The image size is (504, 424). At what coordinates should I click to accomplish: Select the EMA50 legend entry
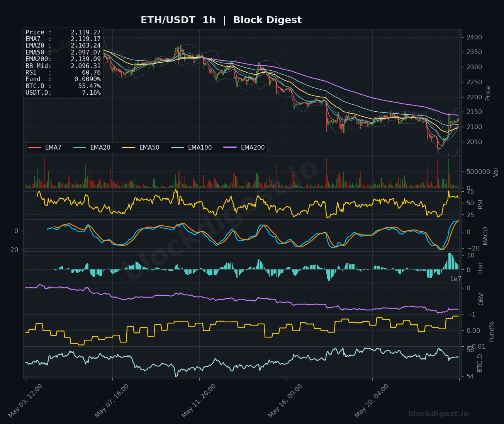pos(141,148)
